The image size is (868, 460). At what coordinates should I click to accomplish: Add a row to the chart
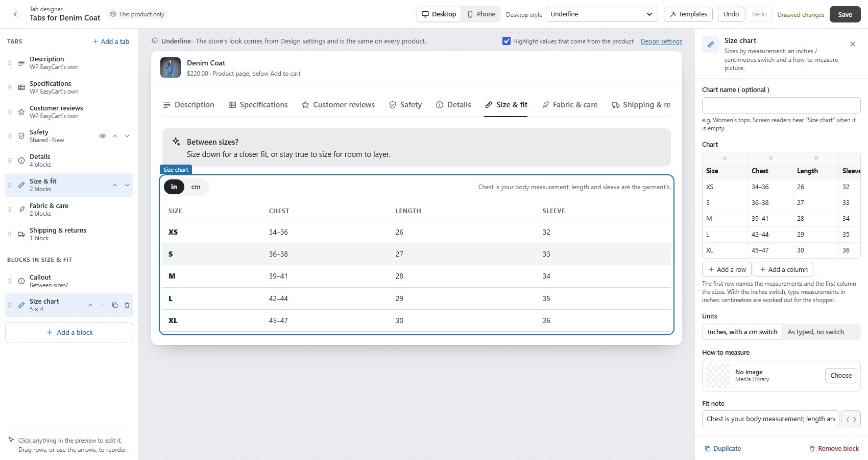pos(727,269)
